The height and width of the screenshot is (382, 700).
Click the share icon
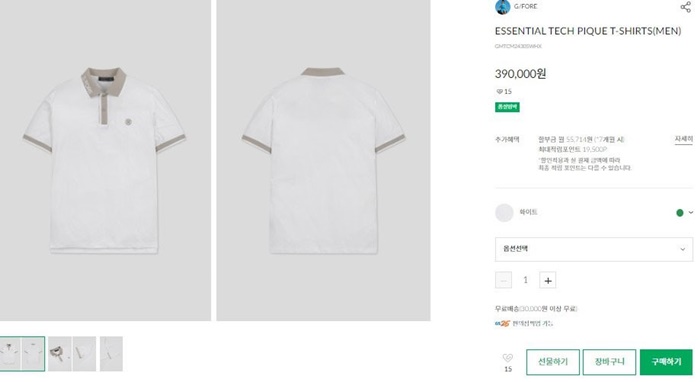click(x=685, y=7)
